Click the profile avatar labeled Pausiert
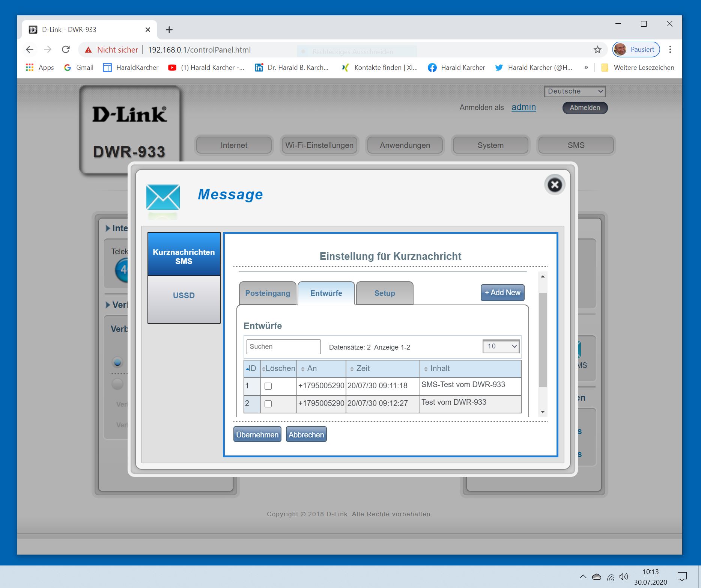This screenshot has height=588, width=701. coord(636,50)
